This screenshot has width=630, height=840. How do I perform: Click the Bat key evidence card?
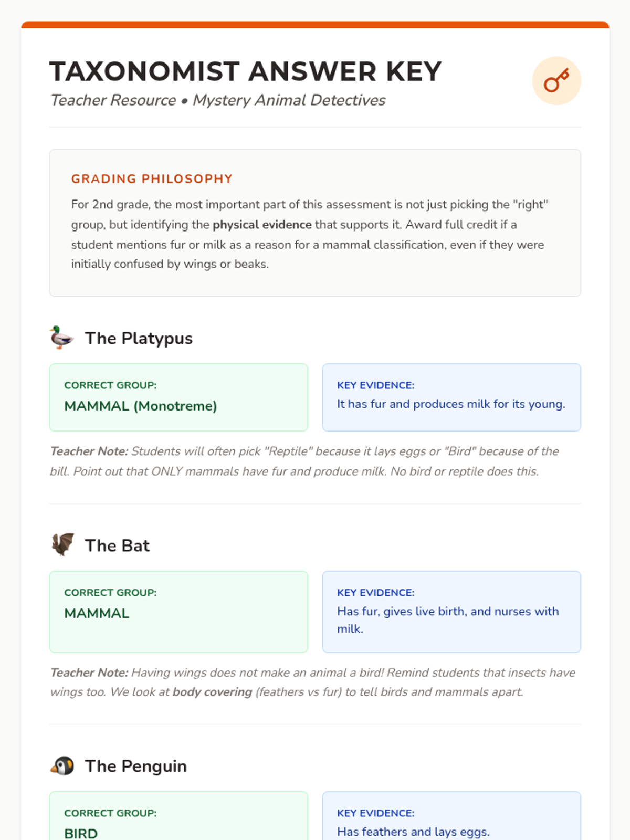pyautogui.click(x=451, y=612)
